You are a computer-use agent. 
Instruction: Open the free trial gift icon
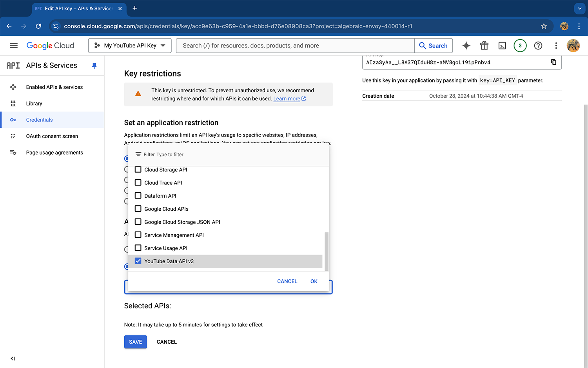click(484, 46)
